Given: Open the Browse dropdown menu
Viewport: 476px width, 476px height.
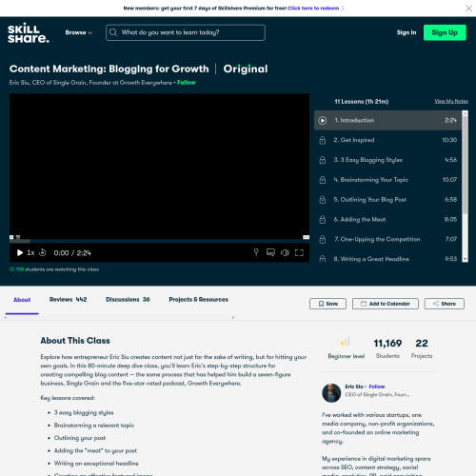Looking at the screenshot, I should coord(79,32).
